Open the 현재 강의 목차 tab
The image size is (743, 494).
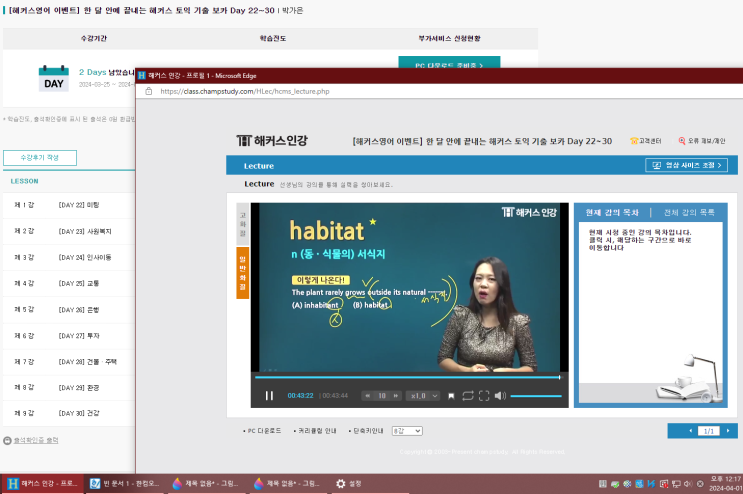pyautogui.click(x=612, y=212)
